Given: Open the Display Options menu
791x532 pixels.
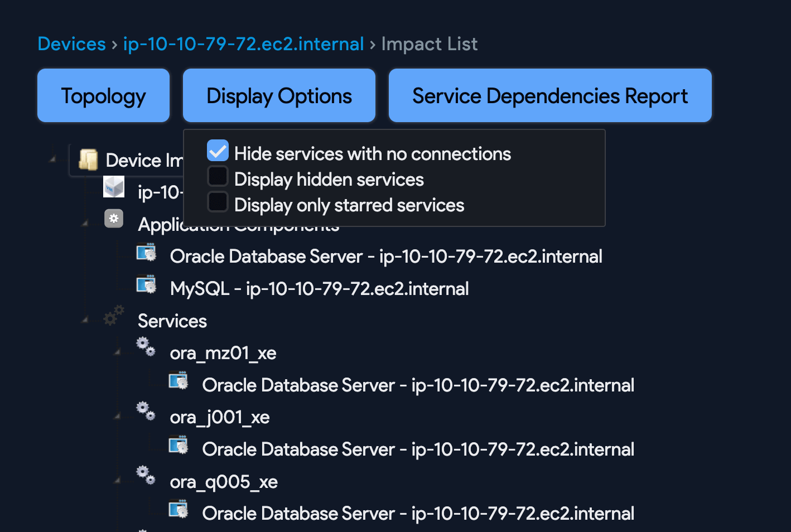Looking at the screenshot, I should point(279,95).
